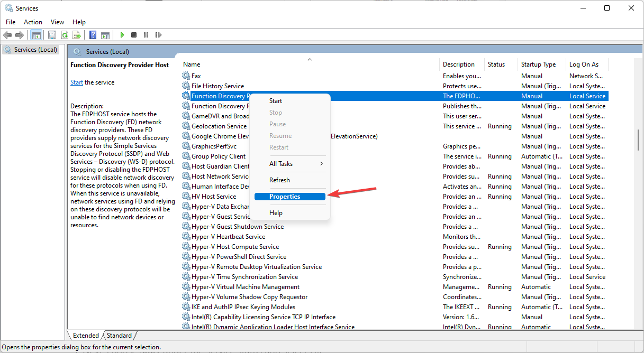Screen dimensions: 644x353
Task: Click the gear icon beside Fax
Action: [186, 76]
